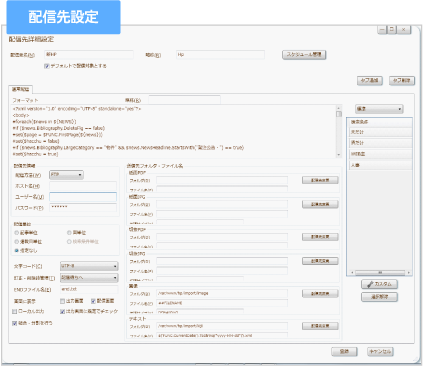Viewport: 423px width, 366px height.
Task: Click the format editor scrollbar down arrow
Action: pyautogui.click(x=339, y=155)
